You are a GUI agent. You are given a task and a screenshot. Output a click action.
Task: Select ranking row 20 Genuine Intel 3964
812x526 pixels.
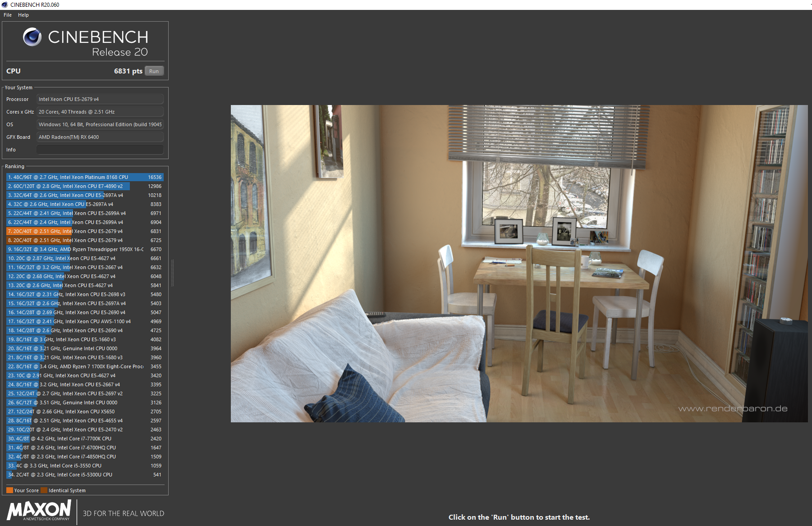(x=85, y=348)
